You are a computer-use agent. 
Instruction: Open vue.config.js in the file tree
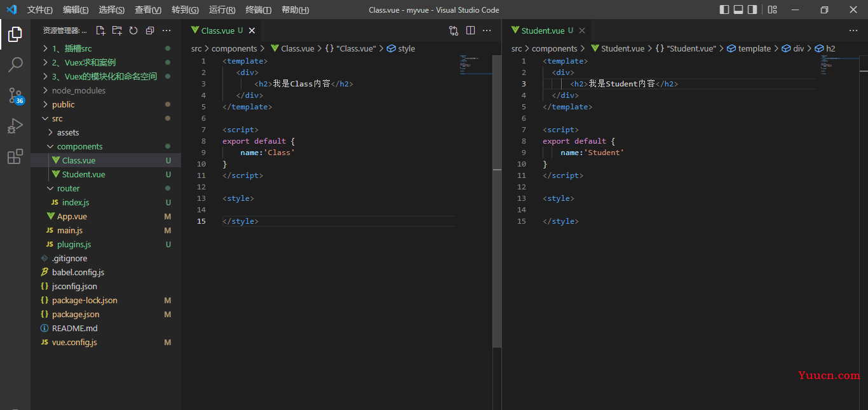click(105, 342)
